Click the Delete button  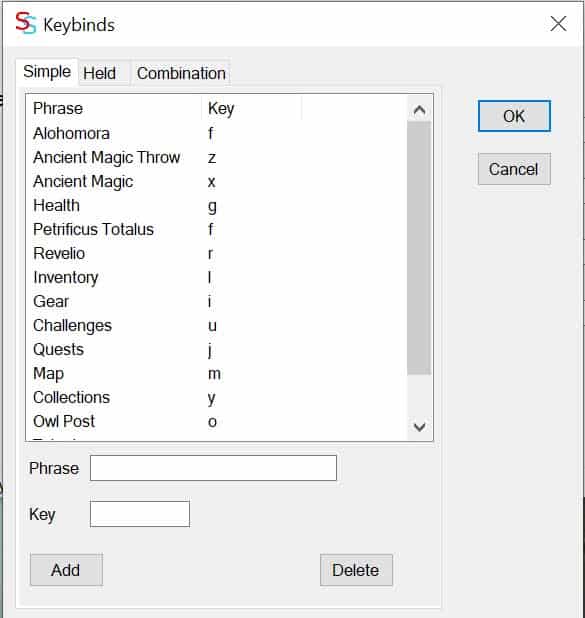[356, 570]
